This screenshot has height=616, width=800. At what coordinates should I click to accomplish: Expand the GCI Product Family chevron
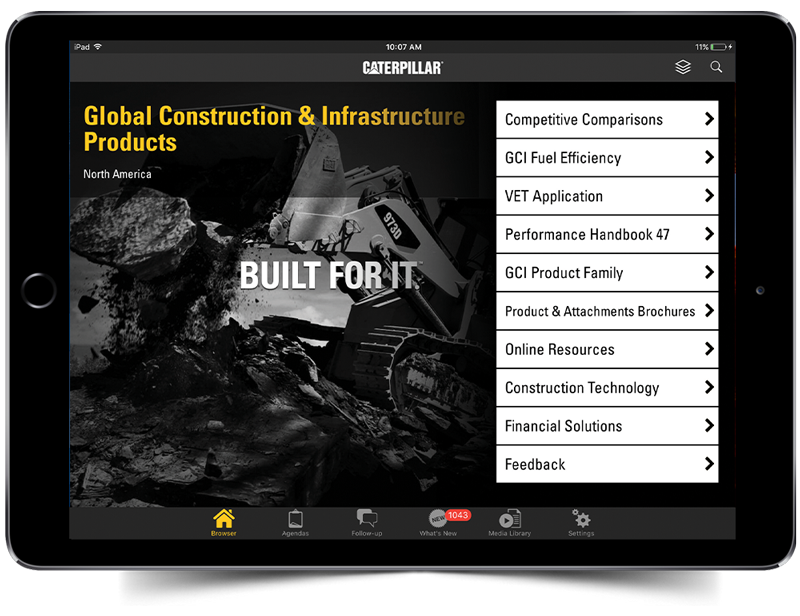click(x=710, y=273)
